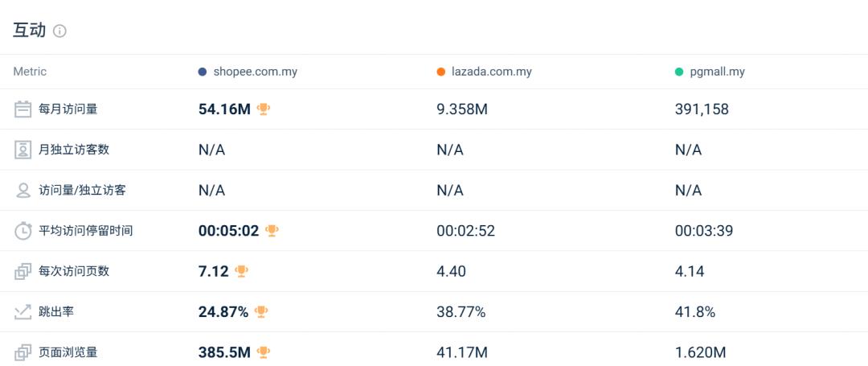Click the stopwatch icon for 平均访问停留时间
868x366 pixels.
point(23,230)
